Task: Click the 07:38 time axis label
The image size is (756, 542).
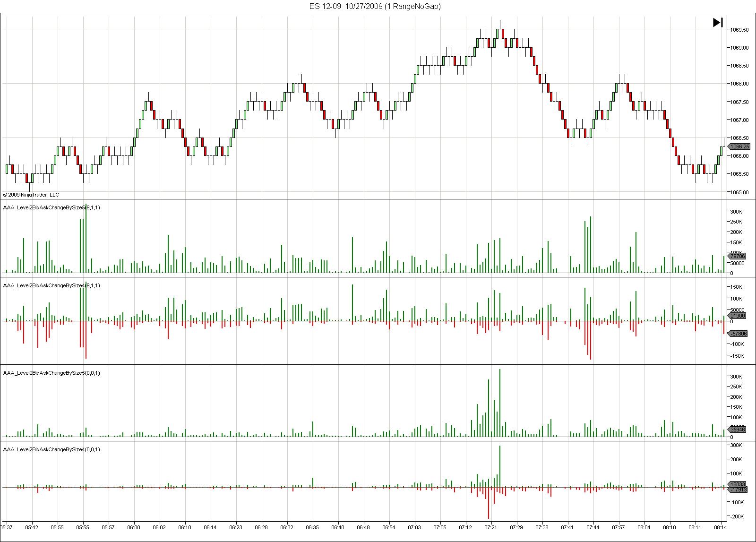Action: click(542, 527)
